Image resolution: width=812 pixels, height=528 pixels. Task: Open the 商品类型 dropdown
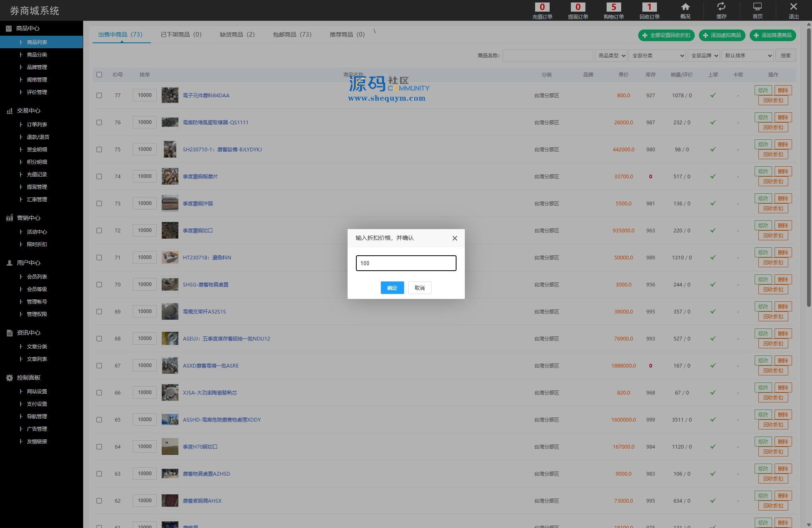click(611, 55)
